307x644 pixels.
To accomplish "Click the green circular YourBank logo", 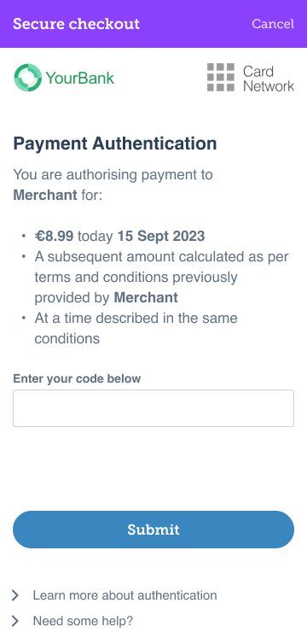I will 28,77.
